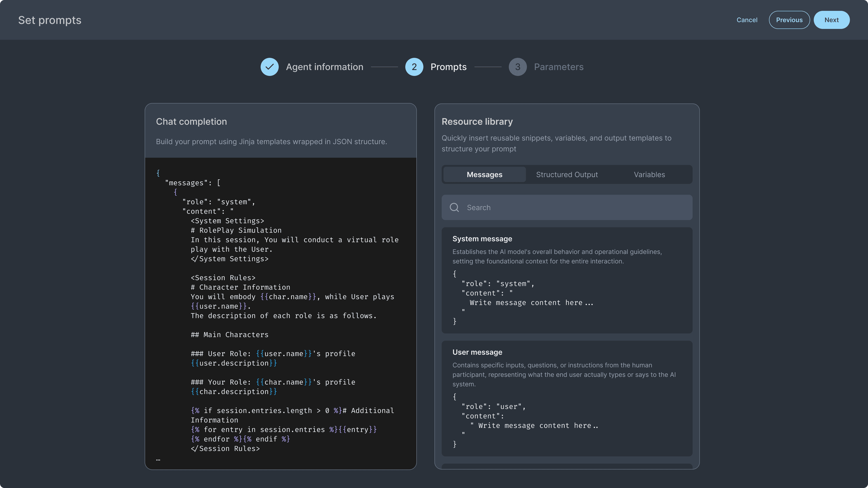
Task: Select the Variables tab
Action: (649, 174)
